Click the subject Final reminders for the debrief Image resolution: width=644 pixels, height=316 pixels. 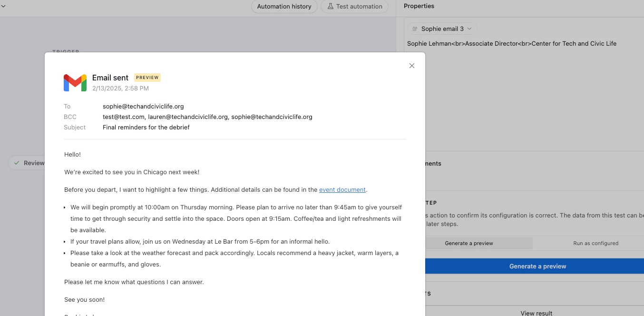pos(146,127)
